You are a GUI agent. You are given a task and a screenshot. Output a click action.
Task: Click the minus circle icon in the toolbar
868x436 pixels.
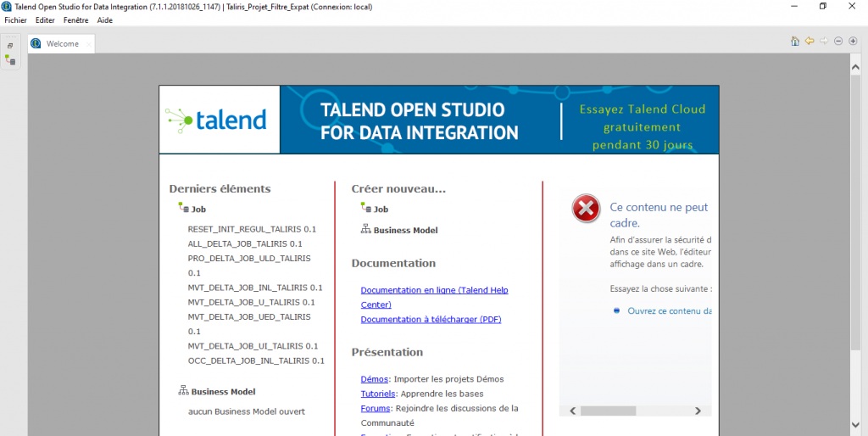pos(838,41)
